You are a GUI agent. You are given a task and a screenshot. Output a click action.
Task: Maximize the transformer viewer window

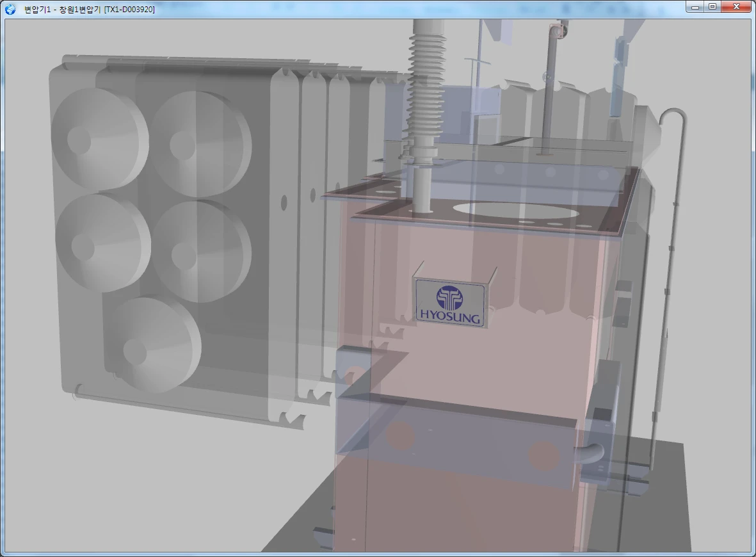pos(712,7)
